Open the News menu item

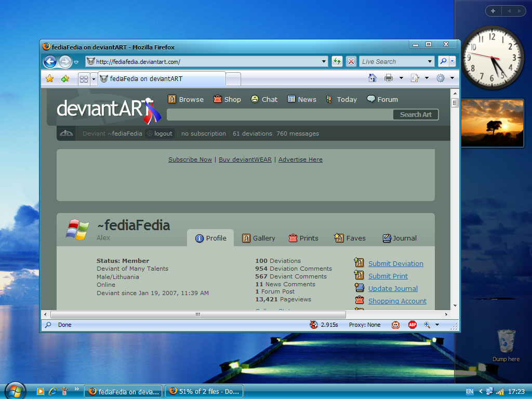pyautogui.click(x=302, y=99)
